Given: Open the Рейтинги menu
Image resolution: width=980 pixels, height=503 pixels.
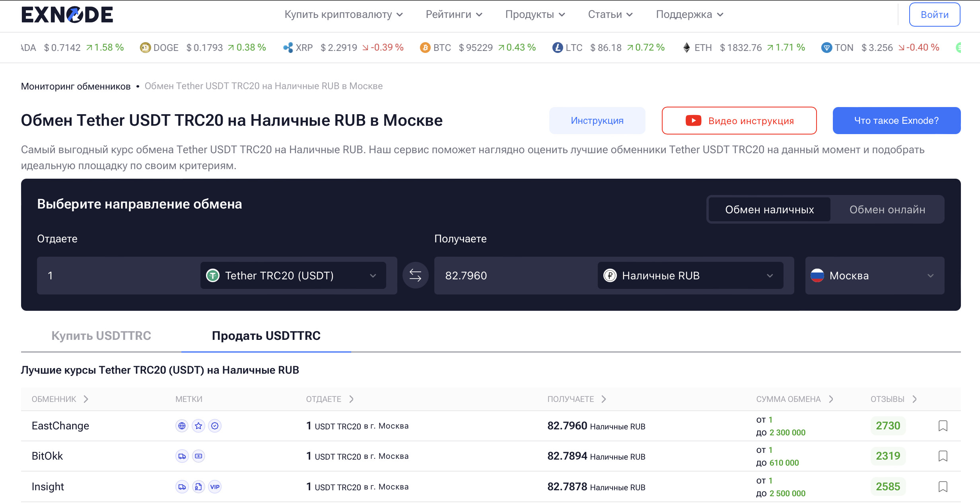Looking at the screenshot, I should pos(454,15).
